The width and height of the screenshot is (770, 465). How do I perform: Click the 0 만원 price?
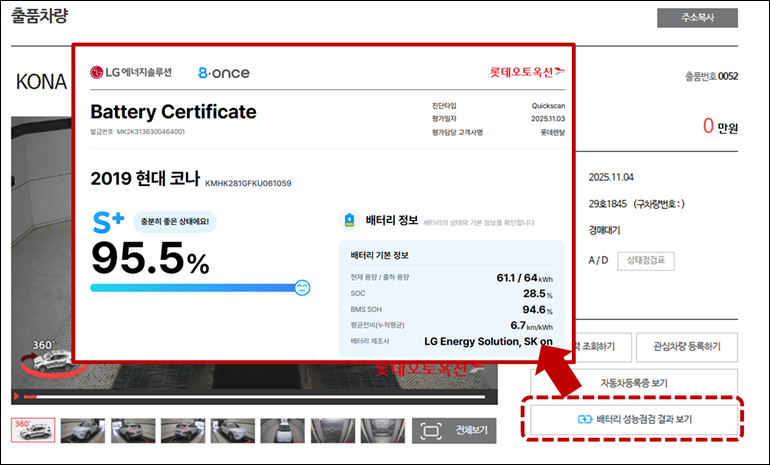coord(720,127)
